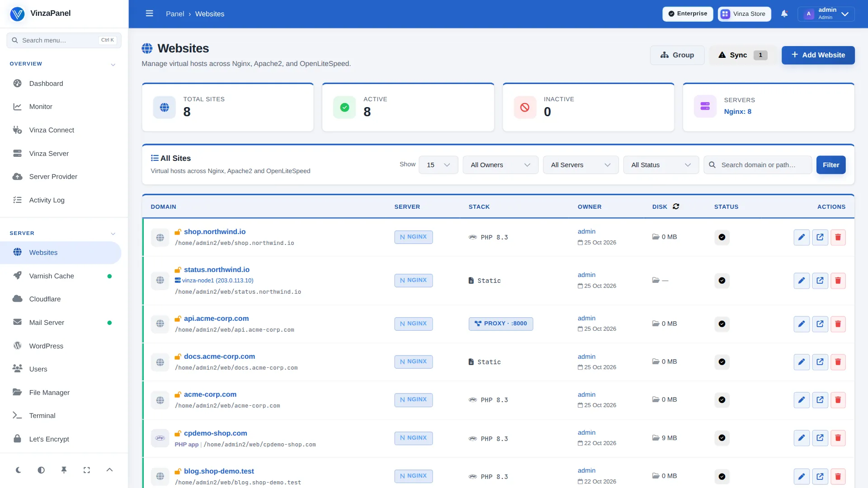Open the All Owners dropdown
The width and height of the screenshot is (868, 488).
[500, 165]
